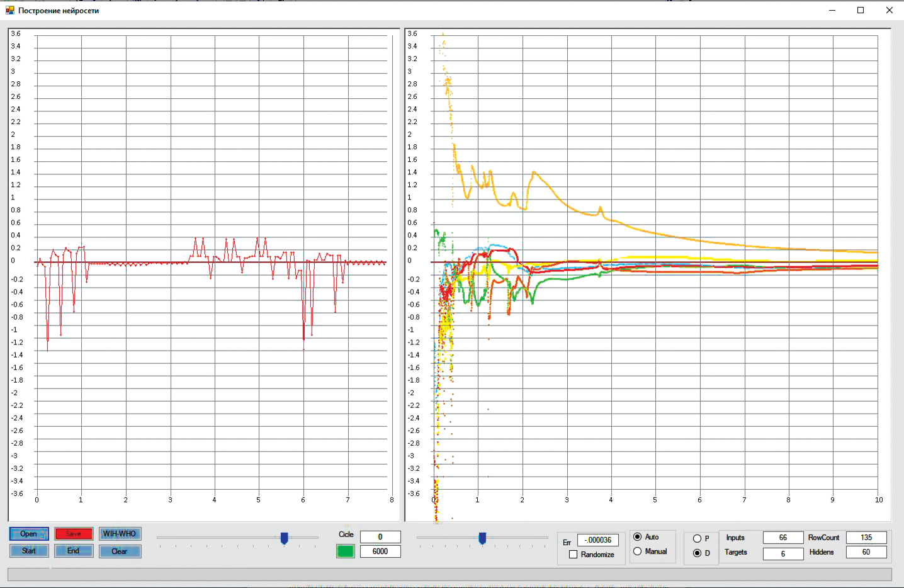
Task: Click the field containing 6000
Action: point(380,551)
